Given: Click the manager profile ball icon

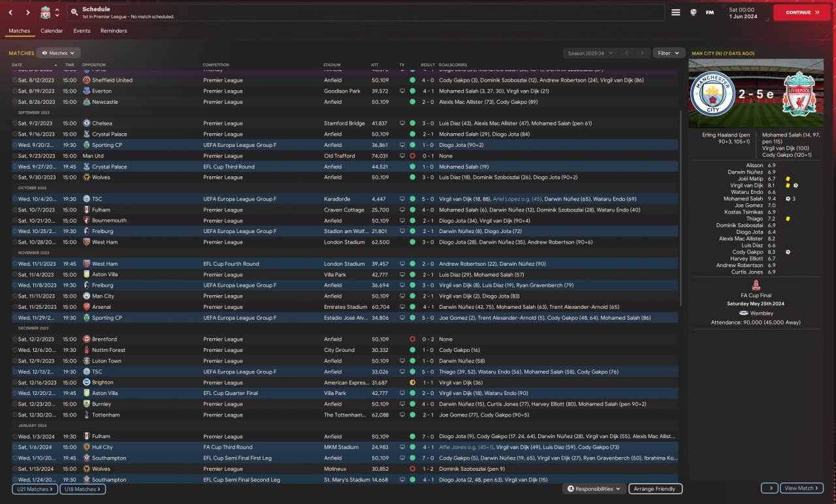Looking at the screenshot, I should click(694, 12).
